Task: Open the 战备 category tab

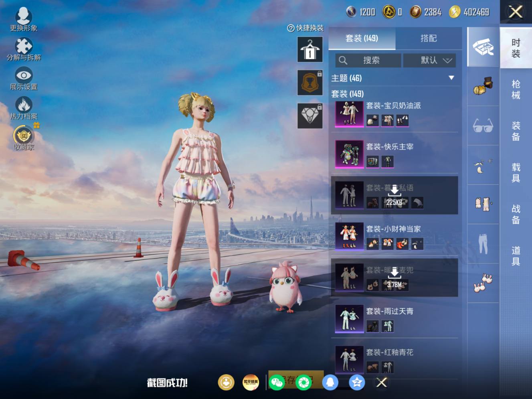Action: (x=516, y=214)
